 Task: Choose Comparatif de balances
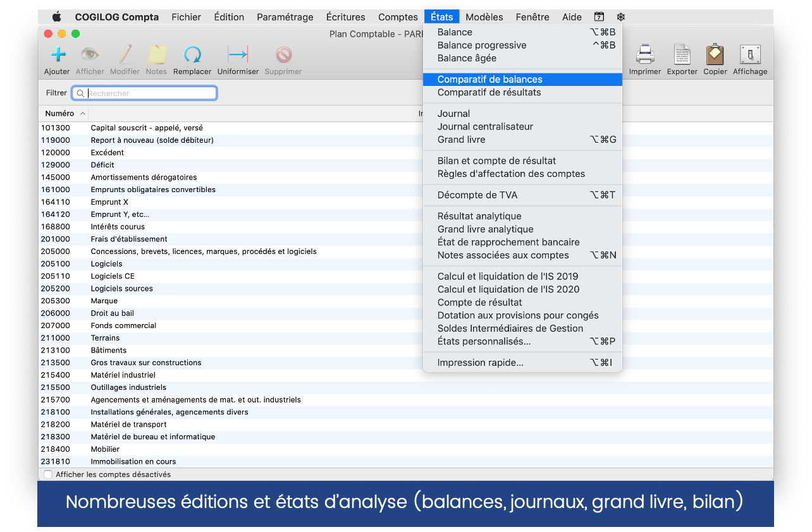point(522,80)
